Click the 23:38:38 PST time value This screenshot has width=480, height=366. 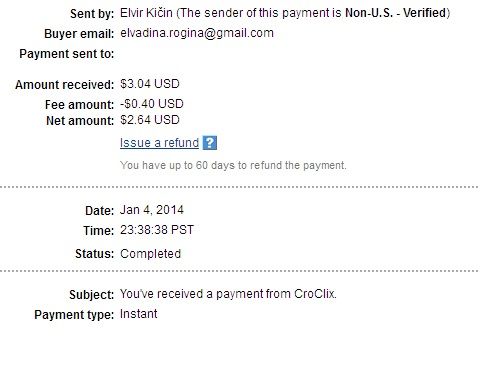point(157,230)
